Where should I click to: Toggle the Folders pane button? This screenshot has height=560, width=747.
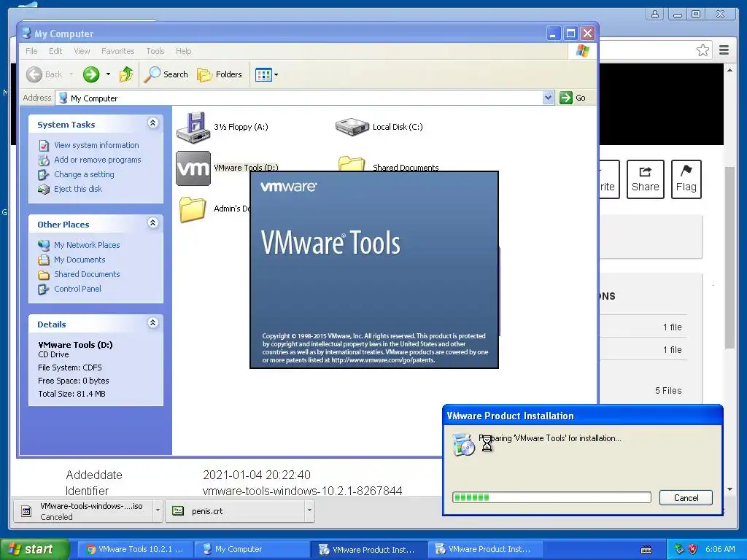(x=220, y=74)
